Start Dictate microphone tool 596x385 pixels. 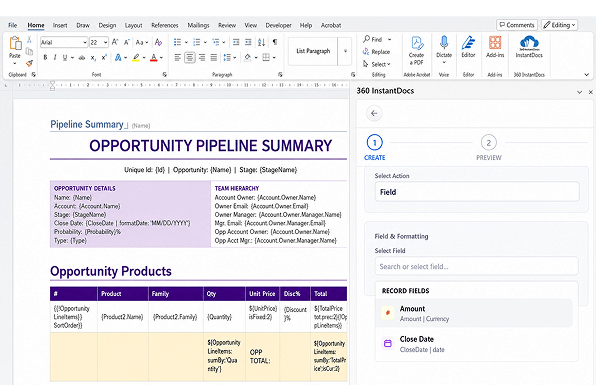[444, 49]
